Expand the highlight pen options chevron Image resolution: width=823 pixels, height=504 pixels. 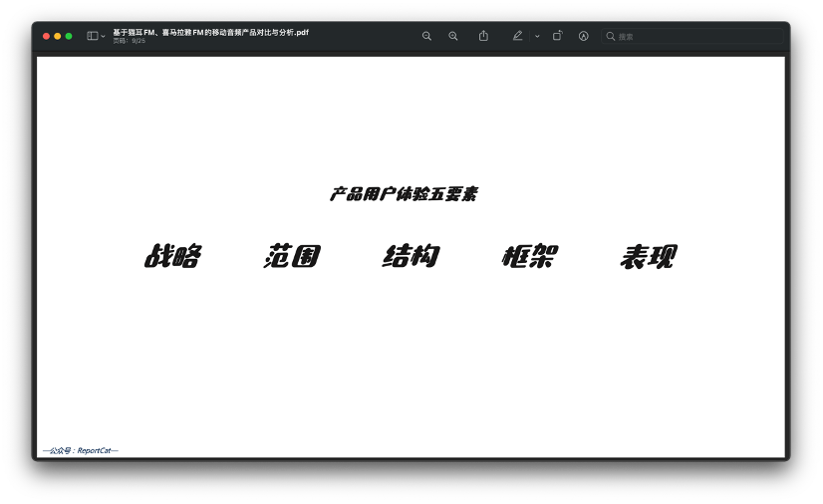pyautogui.click(x=537, y=36)
